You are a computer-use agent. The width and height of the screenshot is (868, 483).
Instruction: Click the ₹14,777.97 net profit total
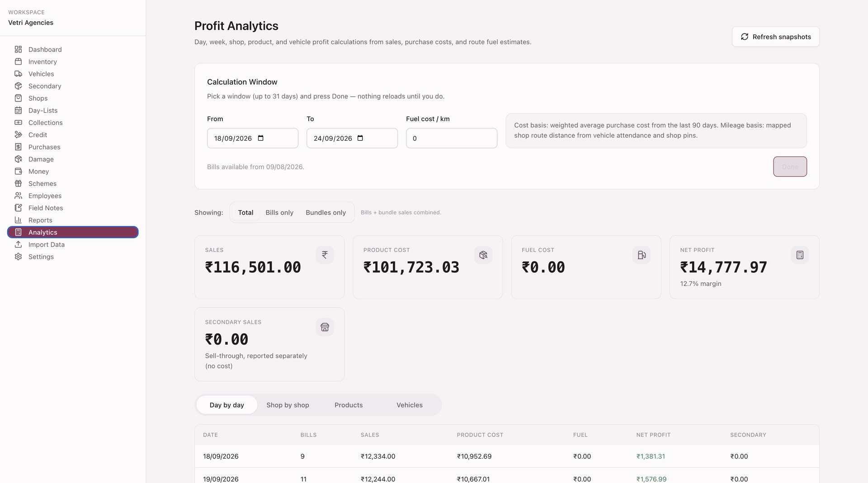(x=724, y=267)
